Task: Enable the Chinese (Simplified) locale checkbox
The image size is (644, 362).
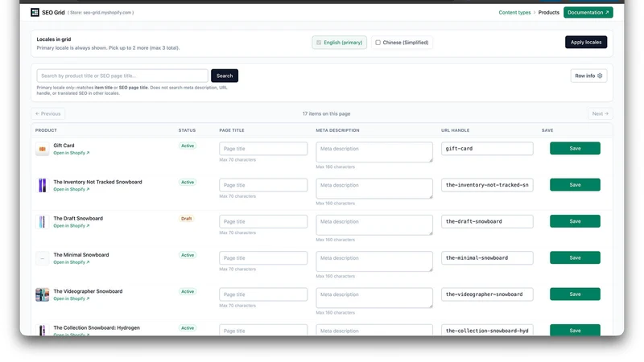Action: 378,43
